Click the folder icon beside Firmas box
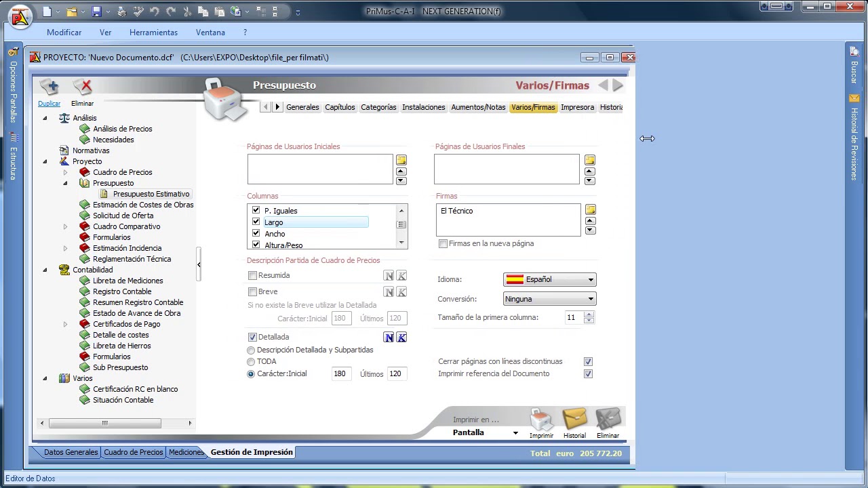 coord(590,209)
